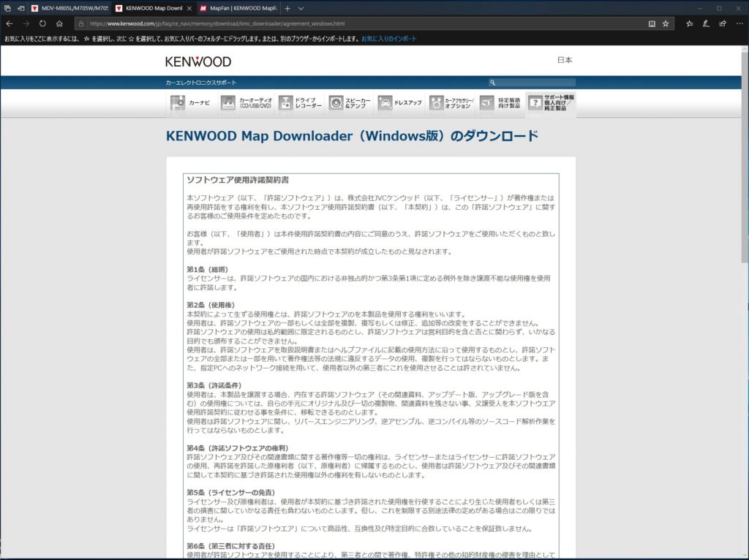
Task: Click the カーオーディオ audio icon
Action: pos(228,102)
